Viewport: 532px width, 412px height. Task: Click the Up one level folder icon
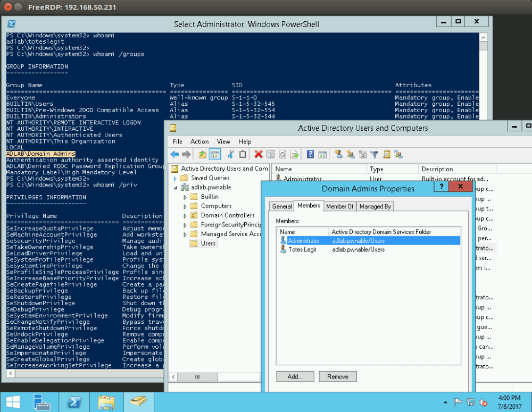[x=202, y=155]
